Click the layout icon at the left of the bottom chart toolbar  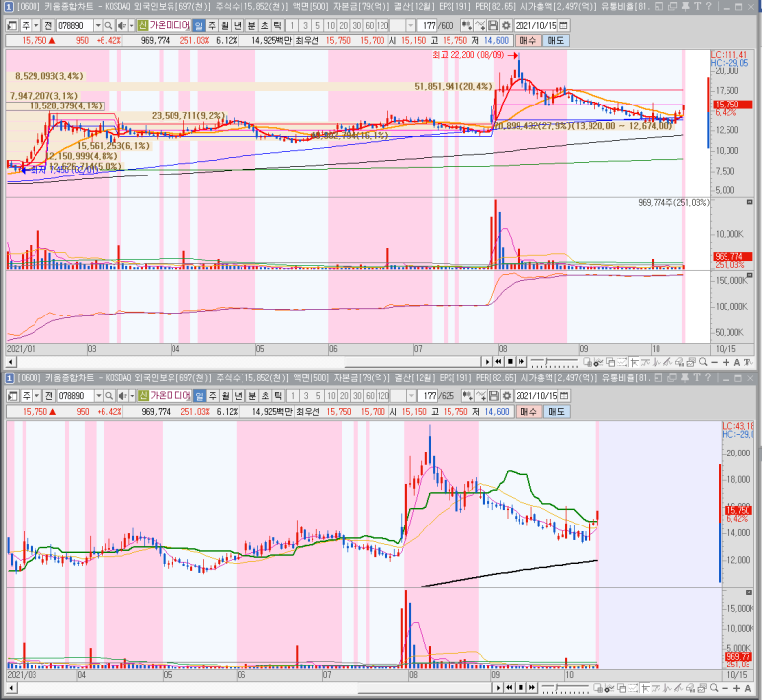tap(13, 396)
